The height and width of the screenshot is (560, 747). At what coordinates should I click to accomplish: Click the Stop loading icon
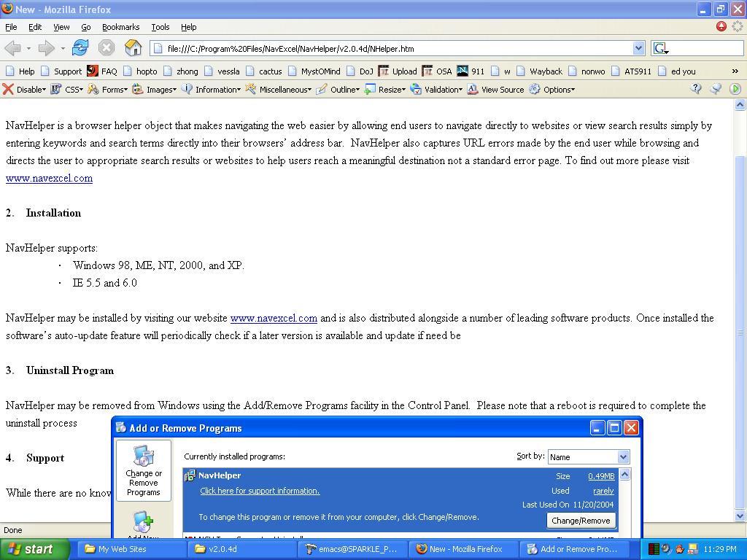[107, 48]
